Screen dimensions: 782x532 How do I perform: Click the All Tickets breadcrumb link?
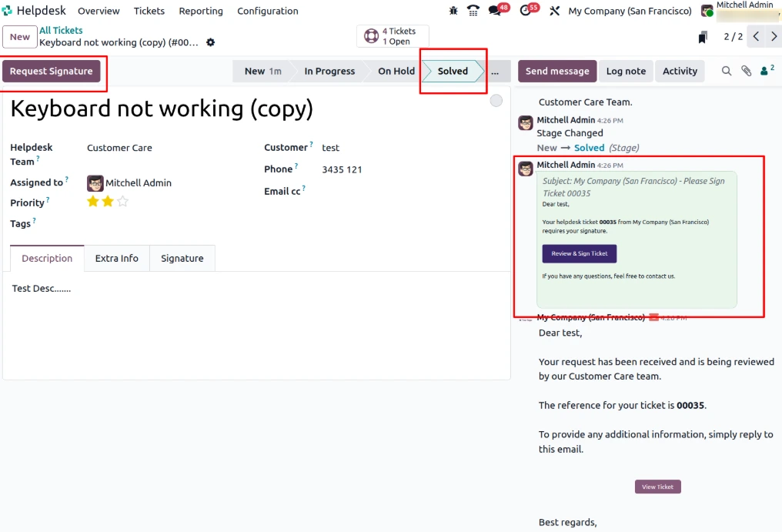pos(61,31)
